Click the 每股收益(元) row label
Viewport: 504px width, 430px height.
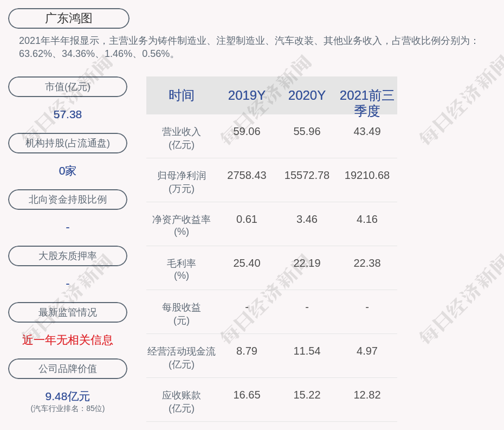click(x=182, y=314)
